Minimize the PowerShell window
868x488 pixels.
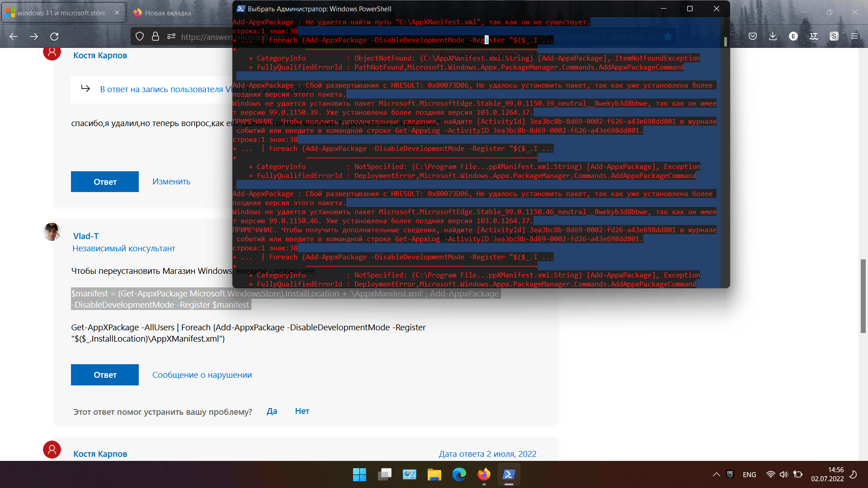(664, 9)
